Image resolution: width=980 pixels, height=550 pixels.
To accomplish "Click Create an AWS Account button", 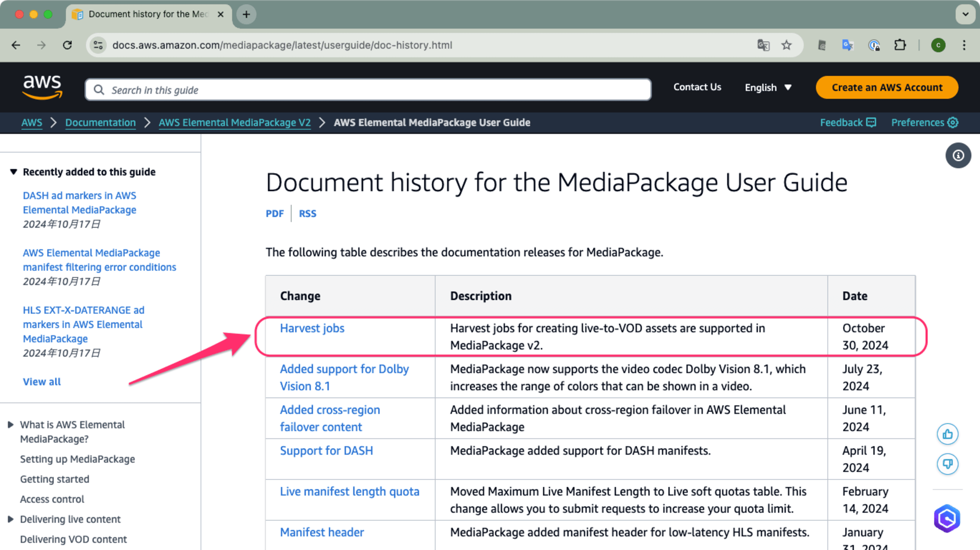I will pyautogui.click(x=887, y=87).
